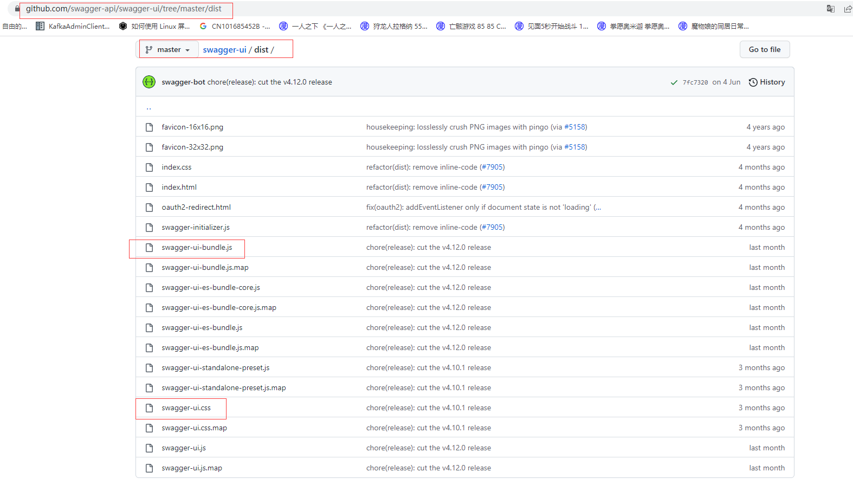Open favicon-16x16.png file

coord(192,127)
